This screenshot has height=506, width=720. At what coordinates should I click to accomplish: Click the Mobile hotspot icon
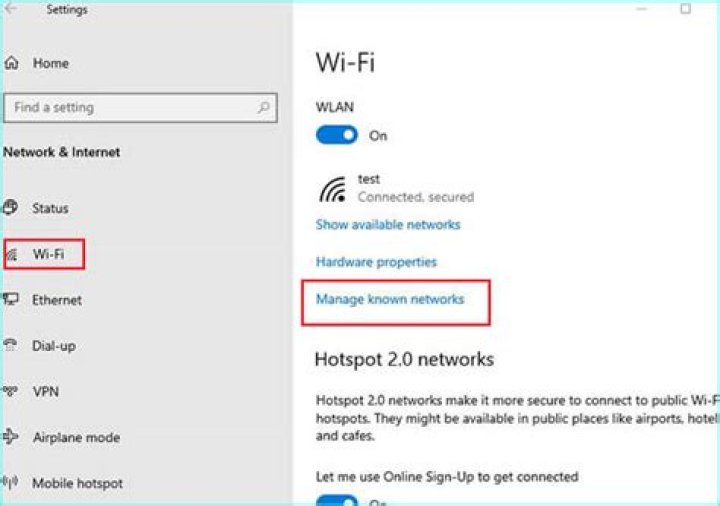click(11, 483)
